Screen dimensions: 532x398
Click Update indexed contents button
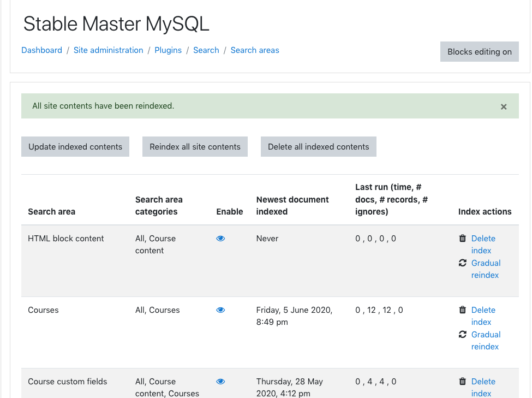pos(75,147)
